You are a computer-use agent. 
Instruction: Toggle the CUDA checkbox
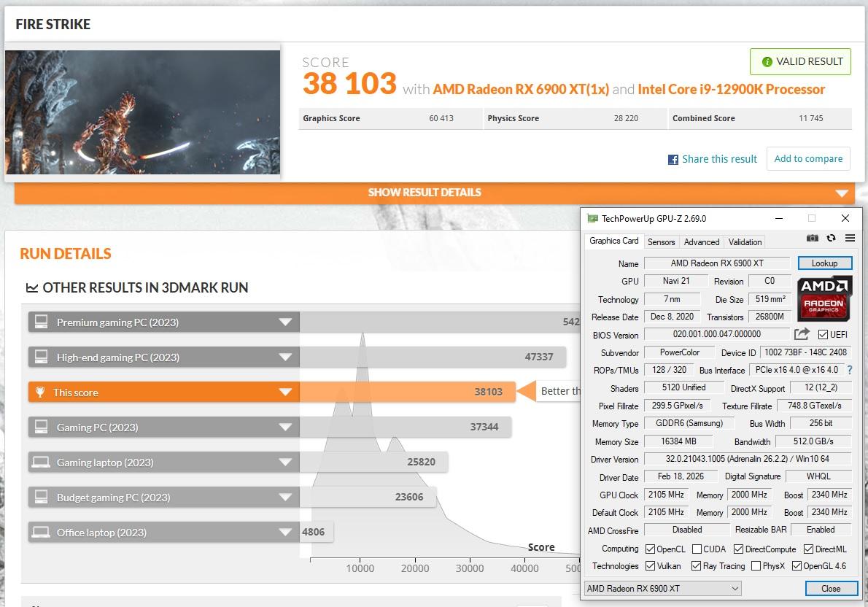pyautogui.click(x=697, y=549)
